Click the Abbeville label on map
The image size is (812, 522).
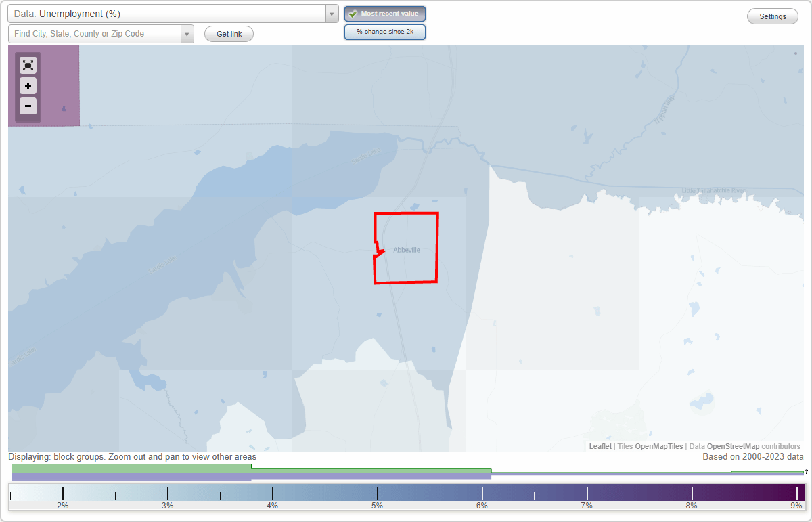pyautogui.click(x=407, y=250)
